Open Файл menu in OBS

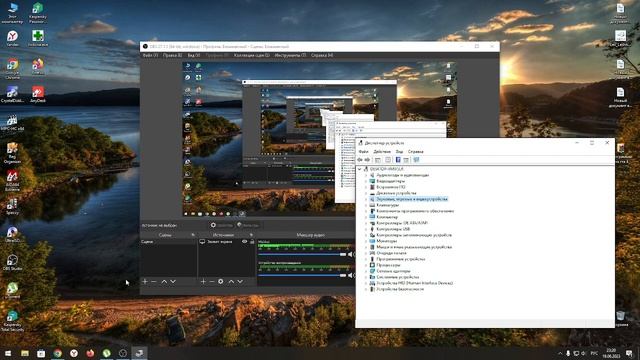(150, 55)
